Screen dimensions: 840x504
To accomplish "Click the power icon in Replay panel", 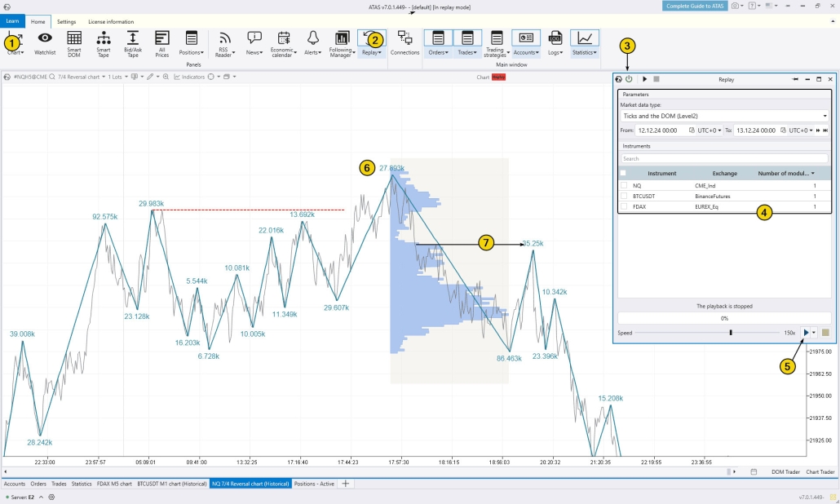I will click(x=629, y=79).
